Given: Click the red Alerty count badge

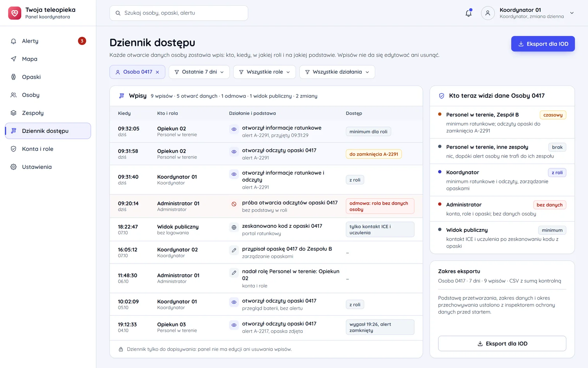Looking at the screenshot, I should [x=82, y=41].
